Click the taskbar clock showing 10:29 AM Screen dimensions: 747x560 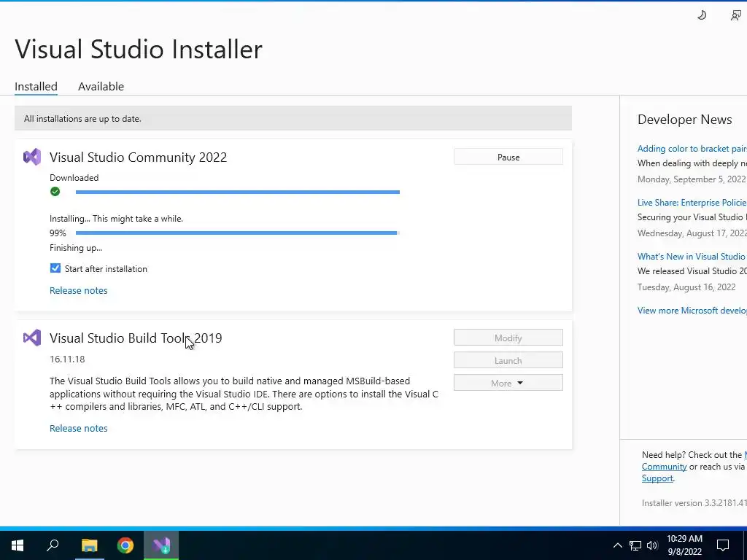click(684, 545)
